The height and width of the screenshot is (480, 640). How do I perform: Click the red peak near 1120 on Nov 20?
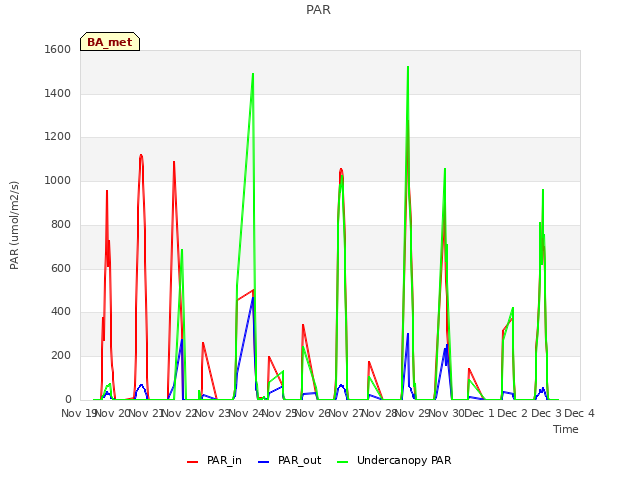141,156
